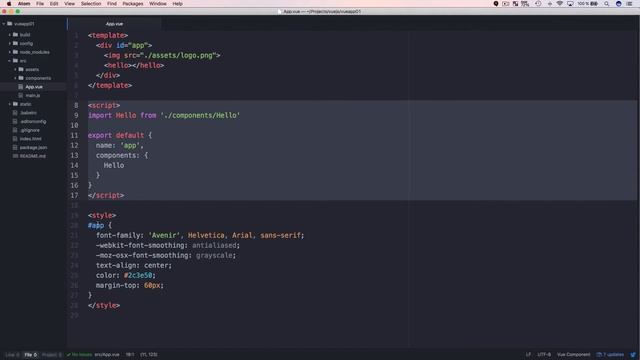Screen dimensions: 640x360
Task: Open index.html in the tree view
Action: click(31, 139)
